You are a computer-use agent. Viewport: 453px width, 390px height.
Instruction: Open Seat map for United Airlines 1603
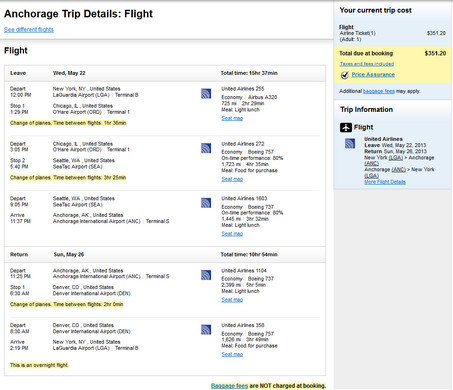232,234
